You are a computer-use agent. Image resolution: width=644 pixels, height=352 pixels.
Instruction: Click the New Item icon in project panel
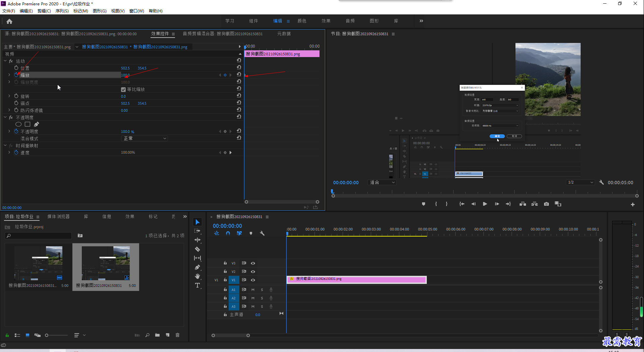tap(168, 335)
